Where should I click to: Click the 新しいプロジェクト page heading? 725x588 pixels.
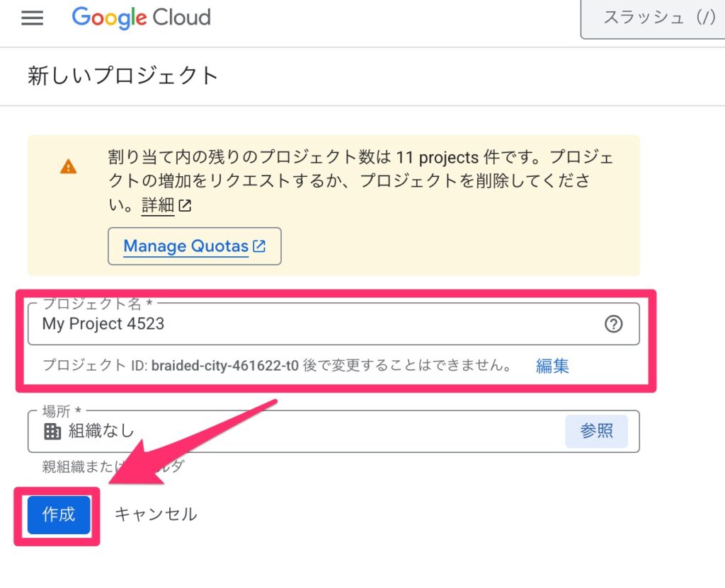(x=122, y=76)
